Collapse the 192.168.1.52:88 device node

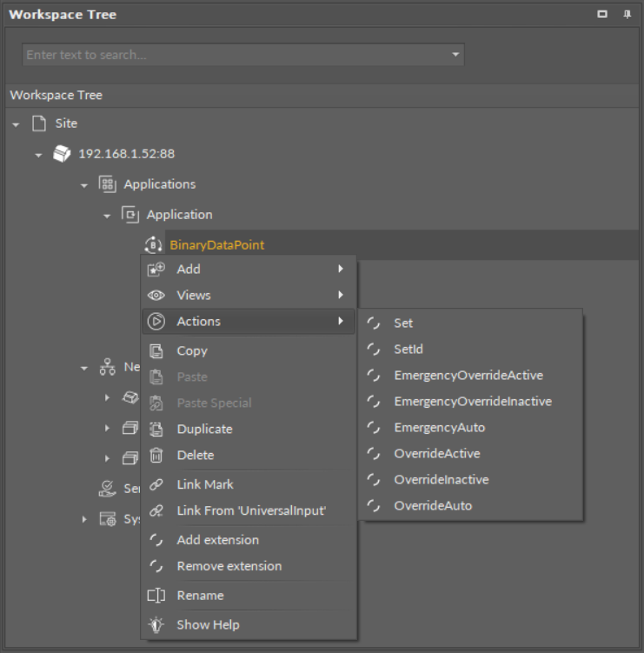38,155
